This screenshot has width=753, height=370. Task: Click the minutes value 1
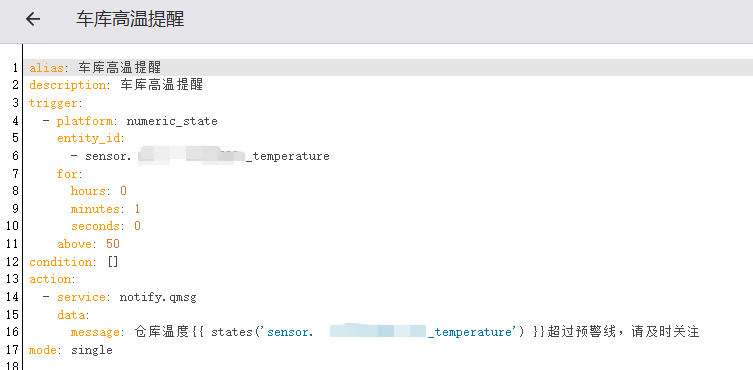click(x=137, y=209)
